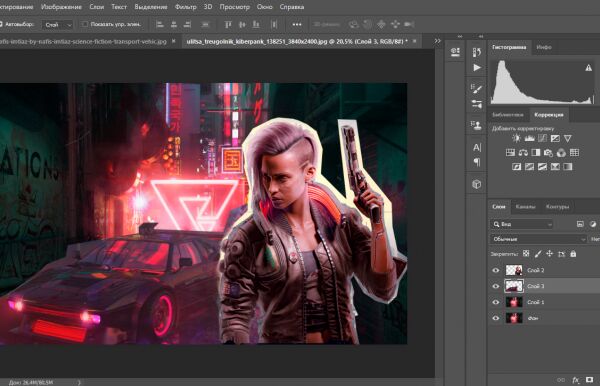Viewport: 600px width, 386px height.
Task: Switch to the Инфо tab
Action: tap(544, 47)
